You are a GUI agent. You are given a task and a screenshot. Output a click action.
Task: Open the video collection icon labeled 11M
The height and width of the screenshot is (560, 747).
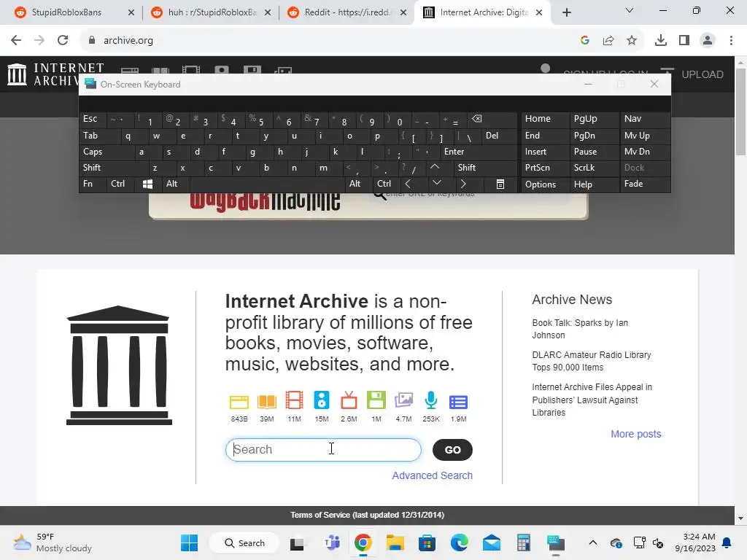pos(294,400)
